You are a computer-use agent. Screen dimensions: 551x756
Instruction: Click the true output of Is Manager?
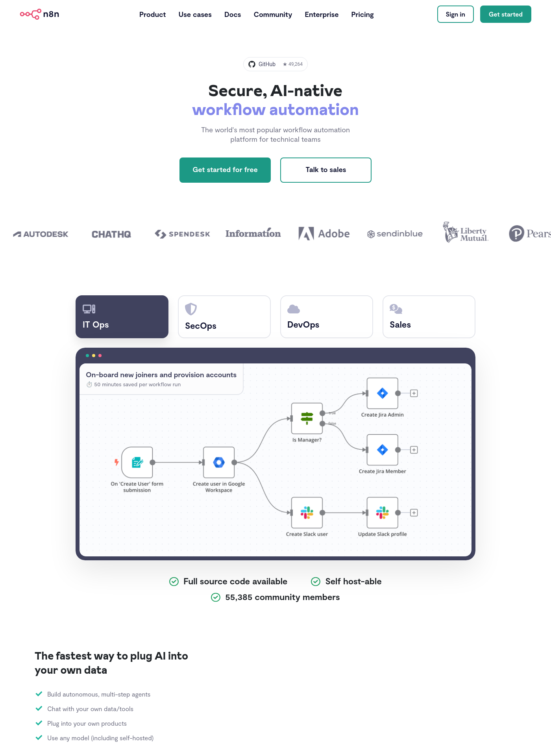coord(322,413)
